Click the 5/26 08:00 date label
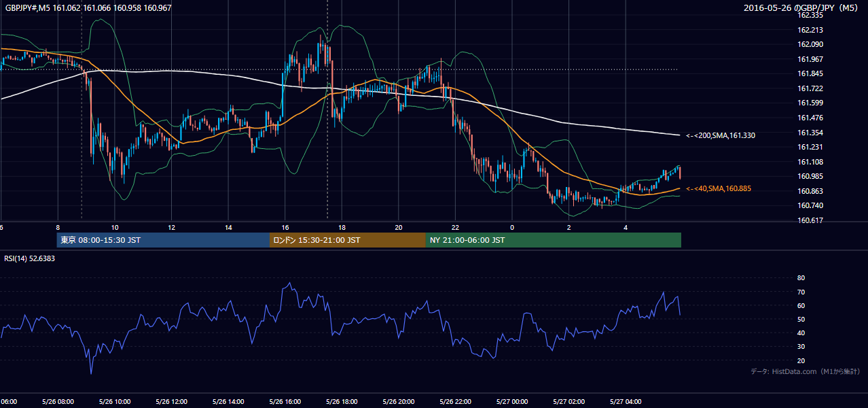Viewport: 868px width, 408px height. pyautogui.click(x=58, y=402)
